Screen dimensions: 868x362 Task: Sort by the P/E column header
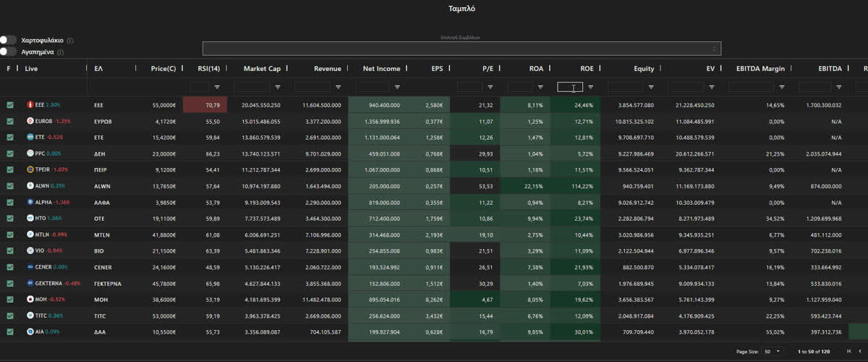[x=488, y=69]
